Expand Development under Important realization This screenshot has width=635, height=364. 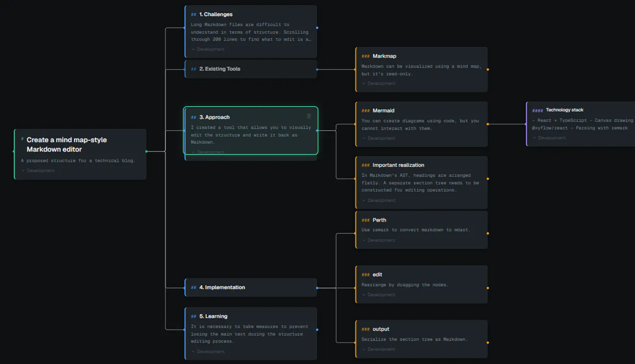point(379,200)
